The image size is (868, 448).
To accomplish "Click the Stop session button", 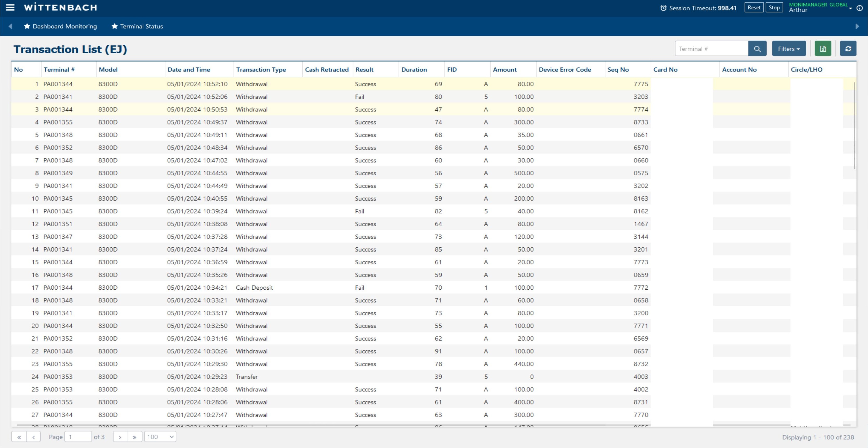I will click(x=774, y=7).
